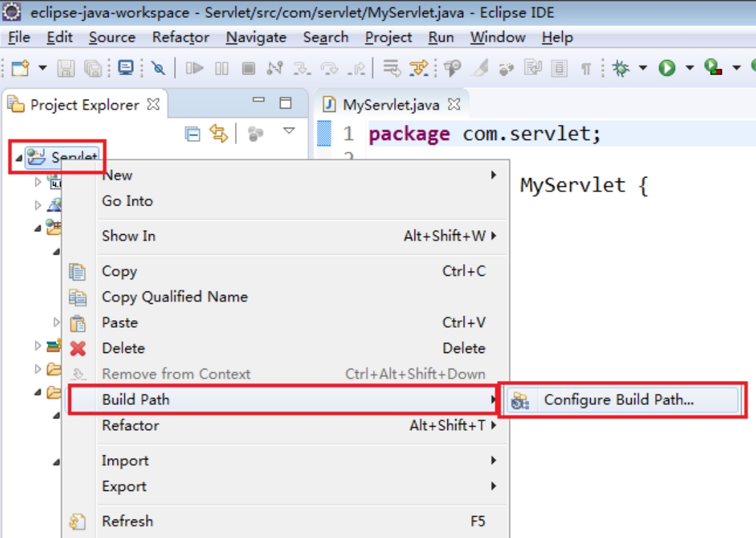The image size is (756, 538).
Task: Click the Resume debug icon
Action: click(x=195, y=68)
